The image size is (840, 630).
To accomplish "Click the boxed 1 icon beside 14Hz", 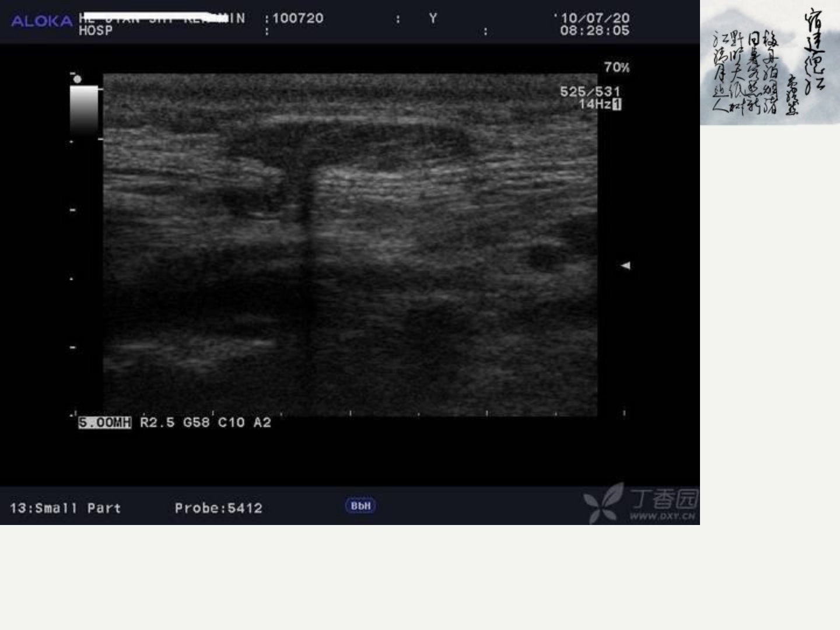I will (617, 104).
